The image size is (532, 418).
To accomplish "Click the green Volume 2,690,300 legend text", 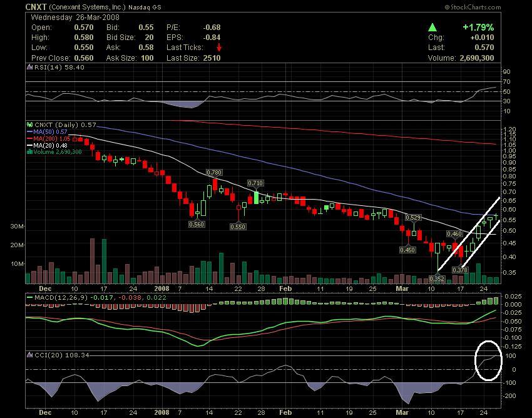I will click(58, 151).
